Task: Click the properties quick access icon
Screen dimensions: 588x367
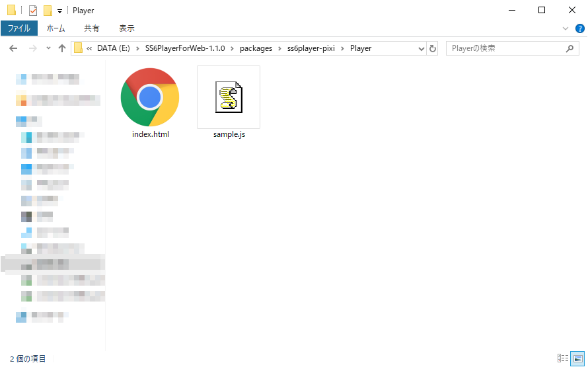Action: tap(33, 11)
